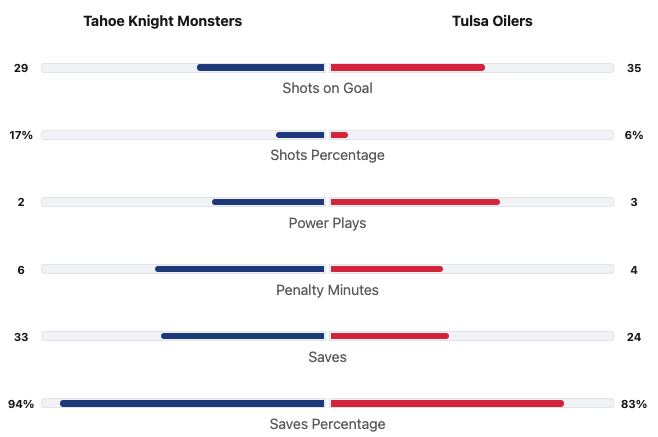Click blue Penalty Minutes bar

pyautogui.click(x=240, y=269)
